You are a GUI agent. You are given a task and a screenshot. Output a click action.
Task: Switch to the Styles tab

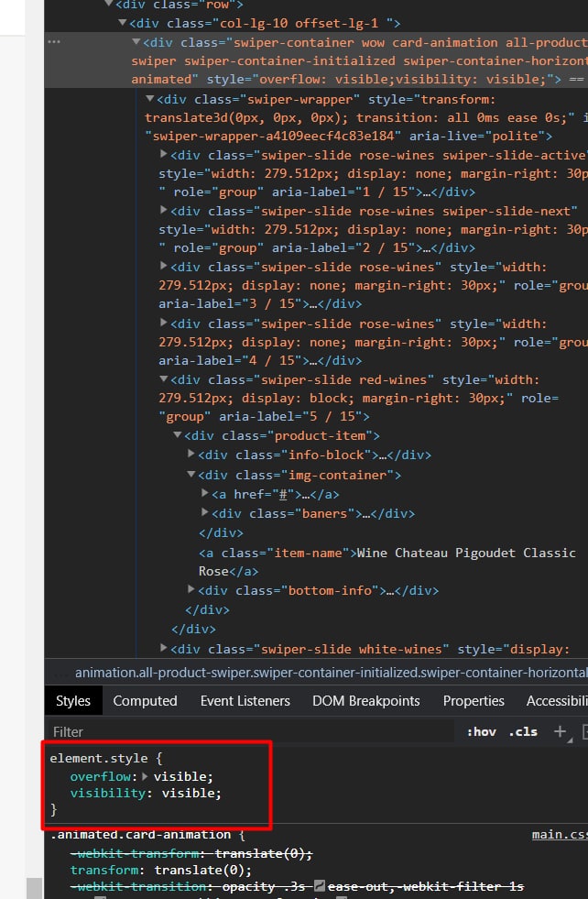72,701
